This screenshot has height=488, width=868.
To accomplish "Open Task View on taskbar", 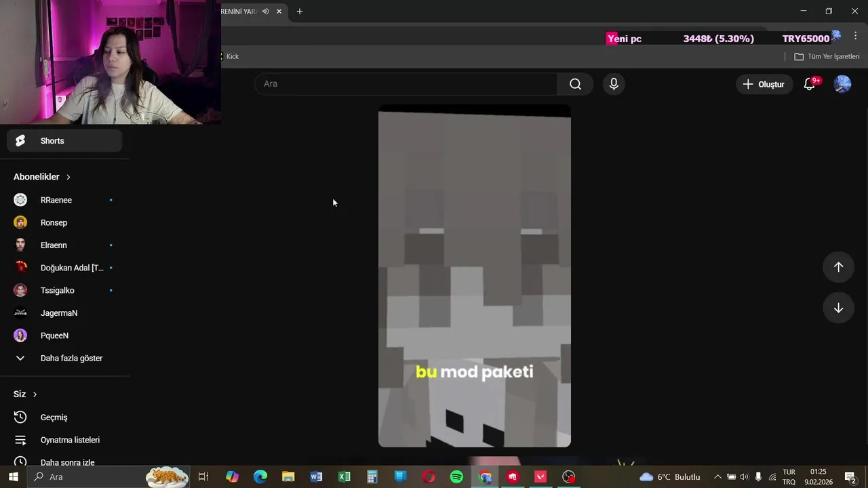I will [x=203, y=477].
